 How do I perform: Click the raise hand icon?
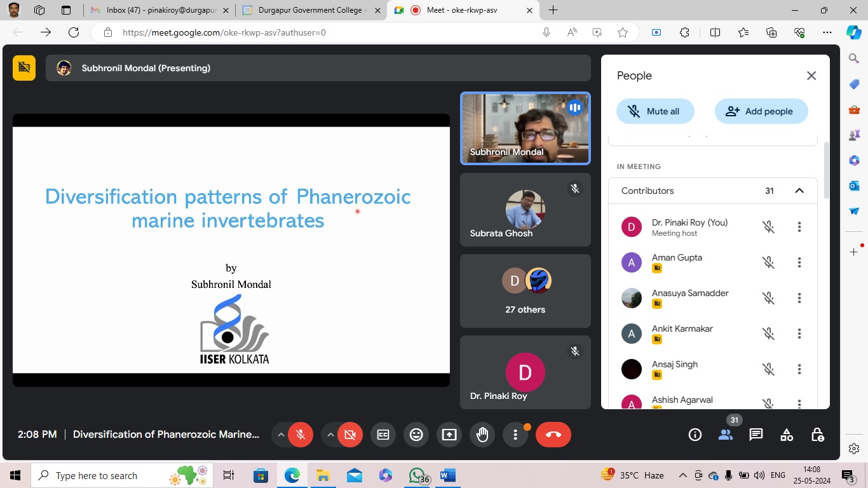coord(482,435)
